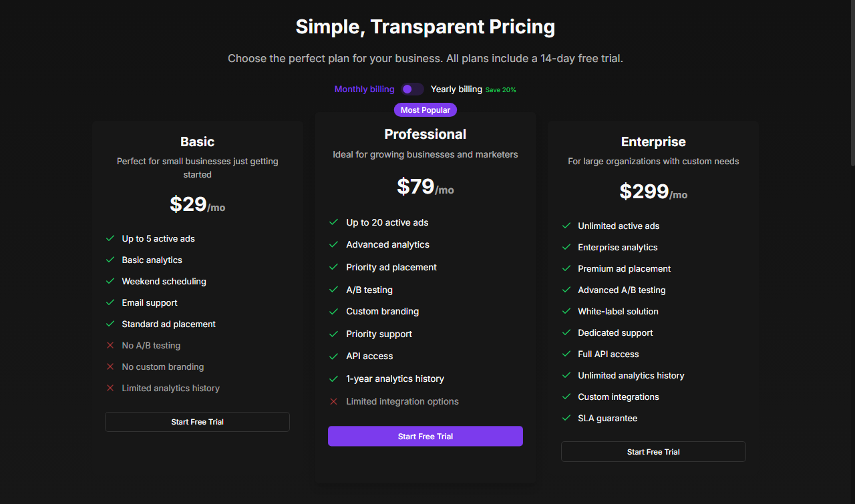
Task: Click red X beside Limited analytics history
Action: 110,388
